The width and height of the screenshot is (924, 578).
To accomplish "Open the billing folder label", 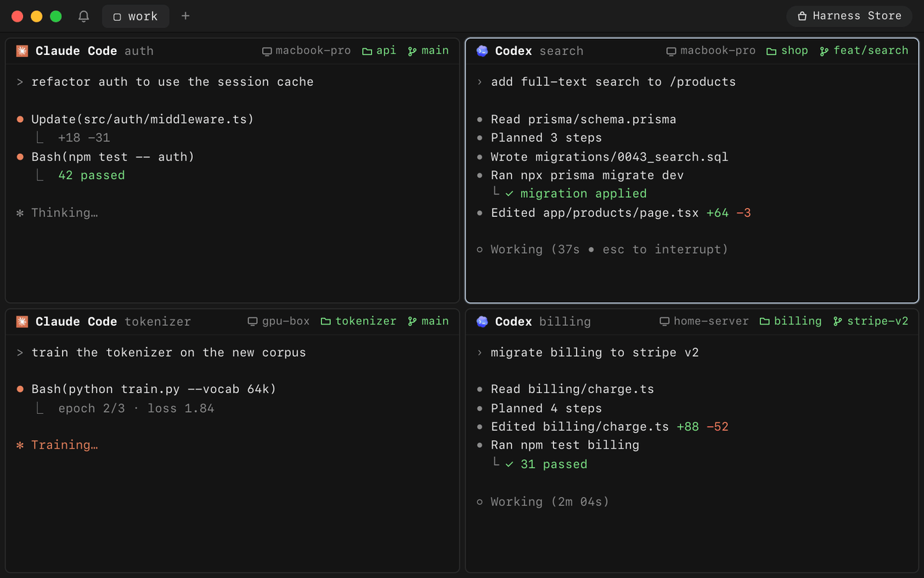I will pyautogui.click(x=790, y=322).
